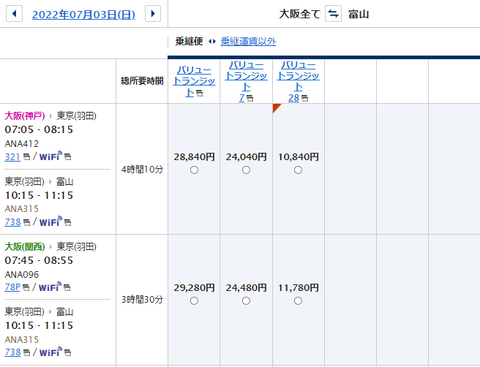The image size is (480, 367).
Task: Click red corner marker on 10,840円 cell
Action: click(276, 107)
